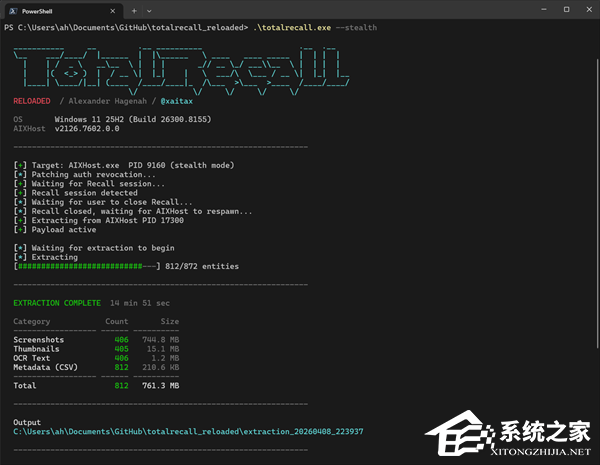
Task: Minimize the terminal window
Action: point(544,10)
